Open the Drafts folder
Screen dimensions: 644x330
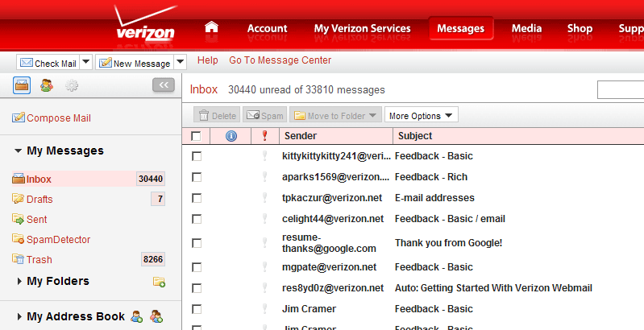pyautogui.click(x=39, y=200)
